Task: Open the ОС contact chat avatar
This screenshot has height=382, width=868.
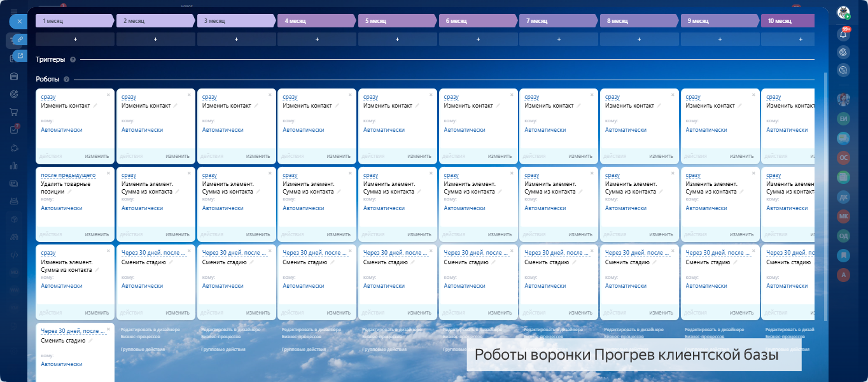Action: (x=844, y=157)
